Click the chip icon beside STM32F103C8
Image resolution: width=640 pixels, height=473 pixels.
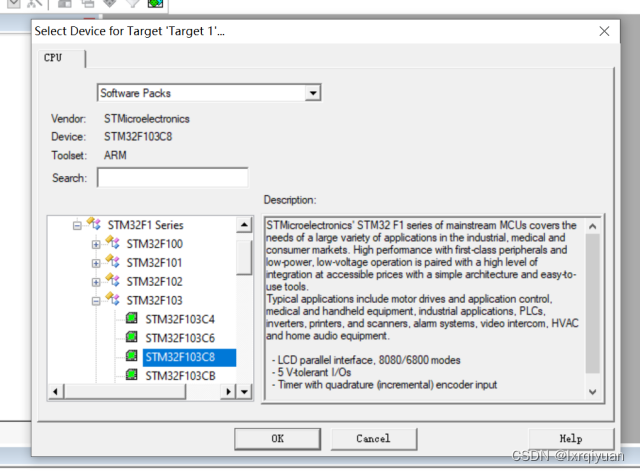[131, 356]
